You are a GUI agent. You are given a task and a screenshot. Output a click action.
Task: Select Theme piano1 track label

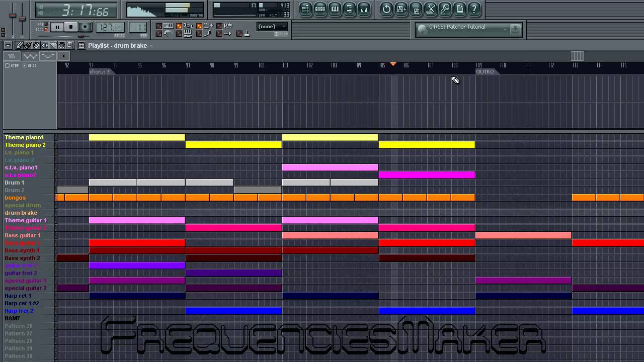(24, 137)
